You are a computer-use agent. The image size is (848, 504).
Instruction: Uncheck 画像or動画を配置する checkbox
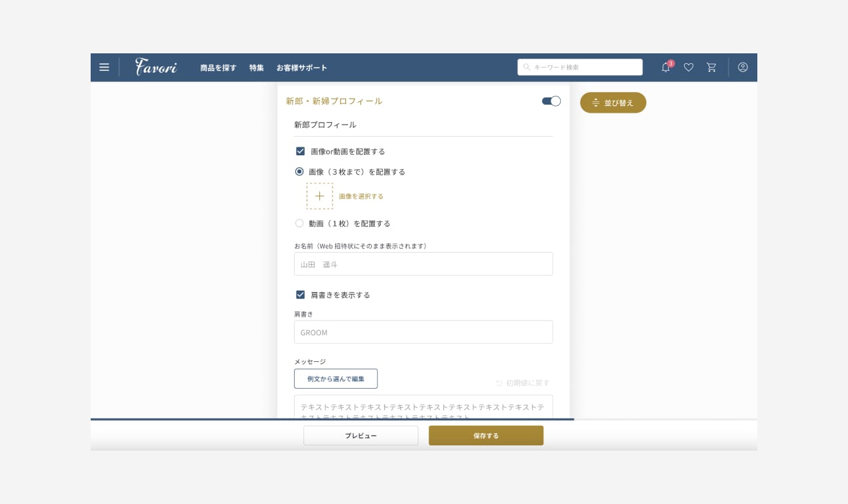click(300, 151)
